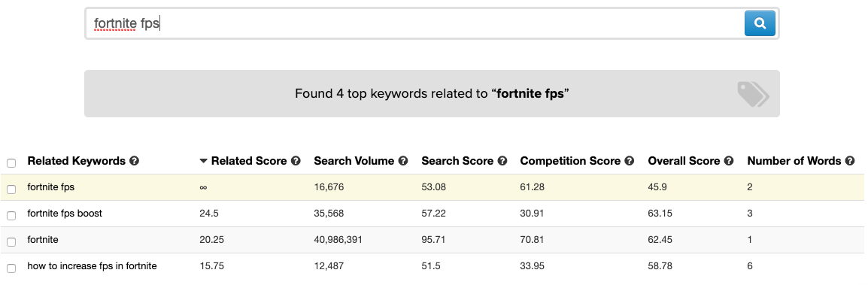This screenshot has width=868, height=285.
Task: Sort by Related Score column header
Action: tap(249, 161)
